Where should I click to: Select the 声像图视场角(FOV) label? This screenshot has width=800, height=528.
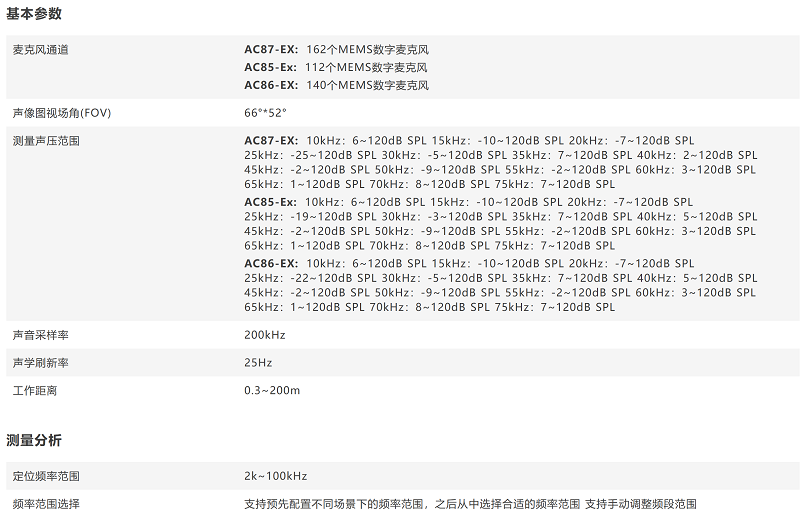click(x=62, y=113)
